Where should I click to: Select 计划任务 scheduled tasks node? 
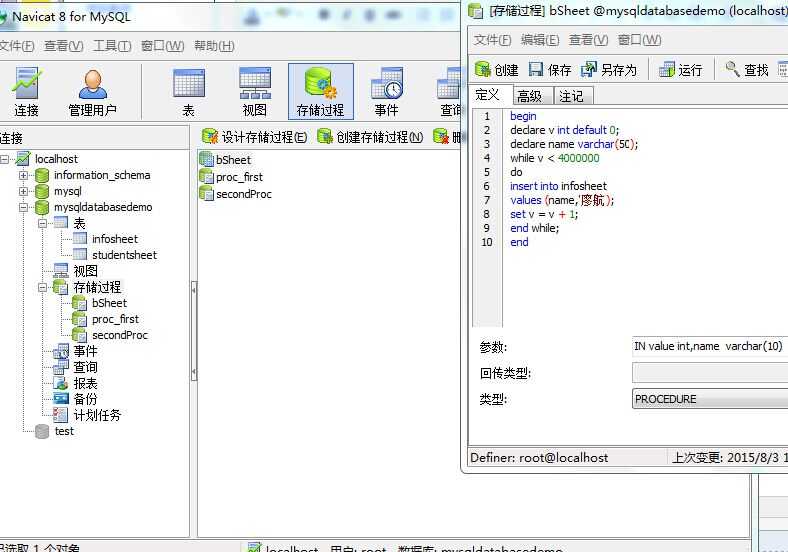pyautogui.click(x=97, y=415)
